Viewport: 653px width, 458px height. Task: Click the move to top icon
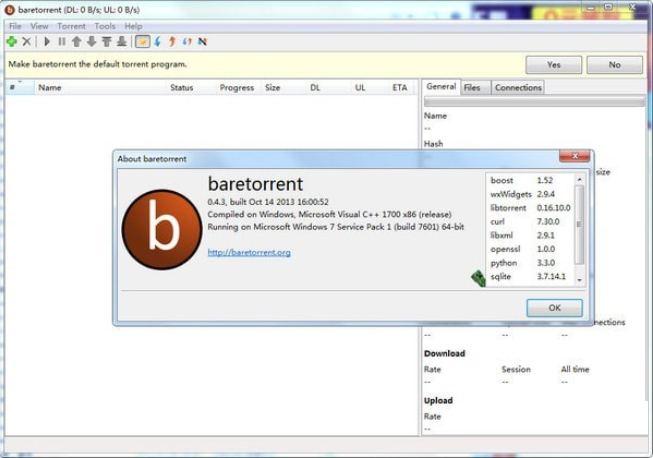[x=106, y=42]
